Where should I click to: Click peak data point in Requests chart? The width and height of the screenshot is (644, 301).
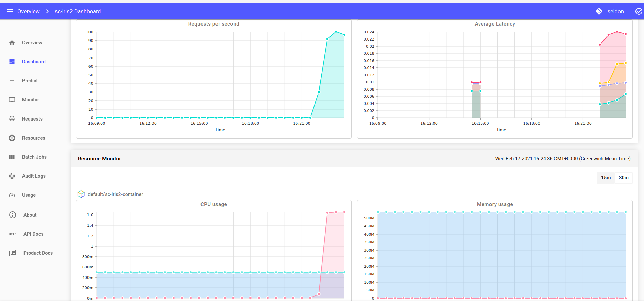336,32
